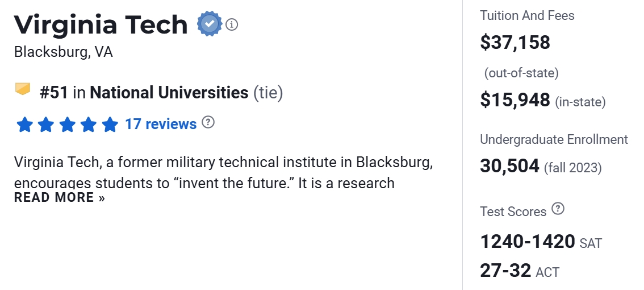This screenshot has height=290, width=644.
Task: Click the help icon beside 17 reviews
Action: click(208, 122)
